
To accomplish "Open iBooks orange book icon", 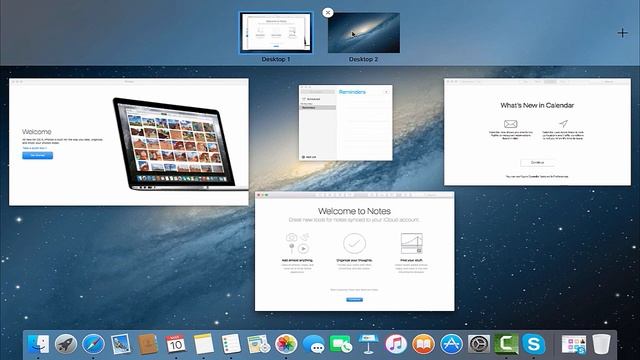I will tap(423, 344).
